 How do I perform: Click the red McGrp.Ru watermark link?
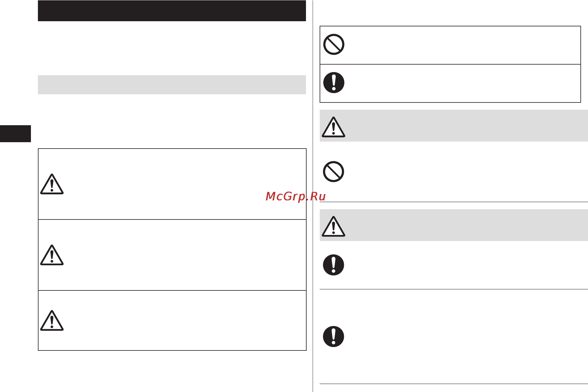point(295,196)
